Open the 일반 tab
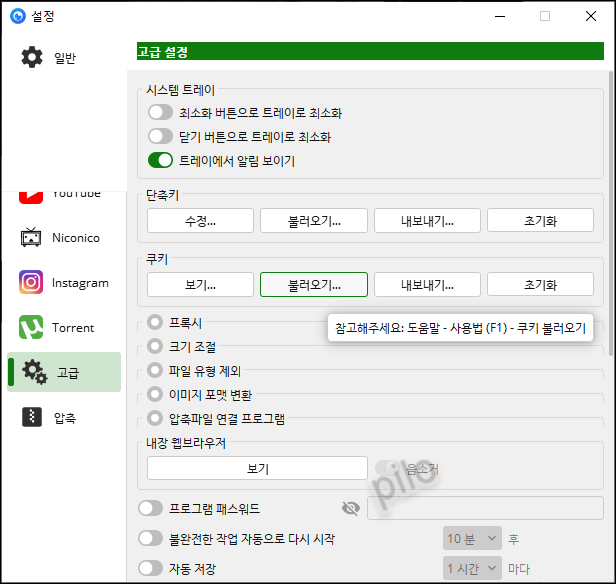 (64, 57)
